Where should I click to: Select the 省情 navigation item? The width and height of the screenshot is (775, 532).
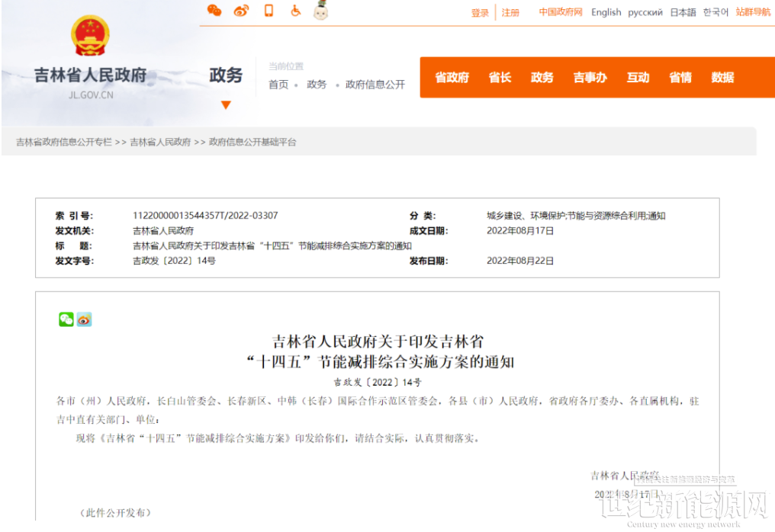pos(680,78)
